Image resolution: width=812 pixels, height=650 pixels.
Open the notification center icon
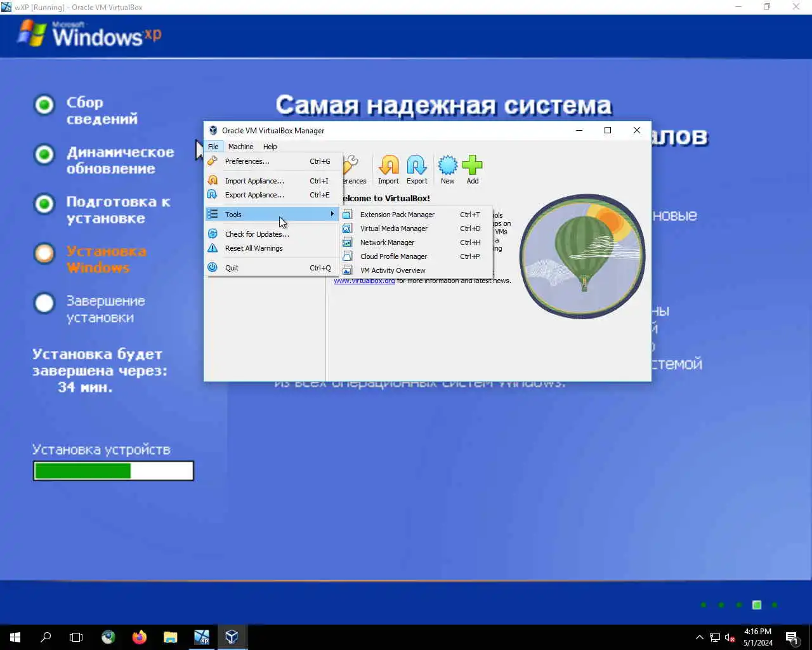point(792,637)
